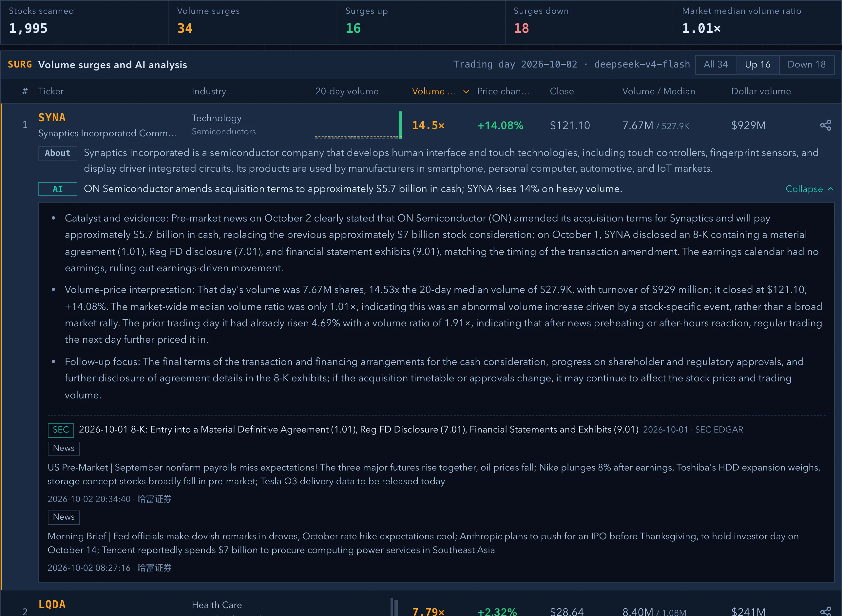Select SYNA dollar volume $929M
842x616 pixels.
point(748,125)
